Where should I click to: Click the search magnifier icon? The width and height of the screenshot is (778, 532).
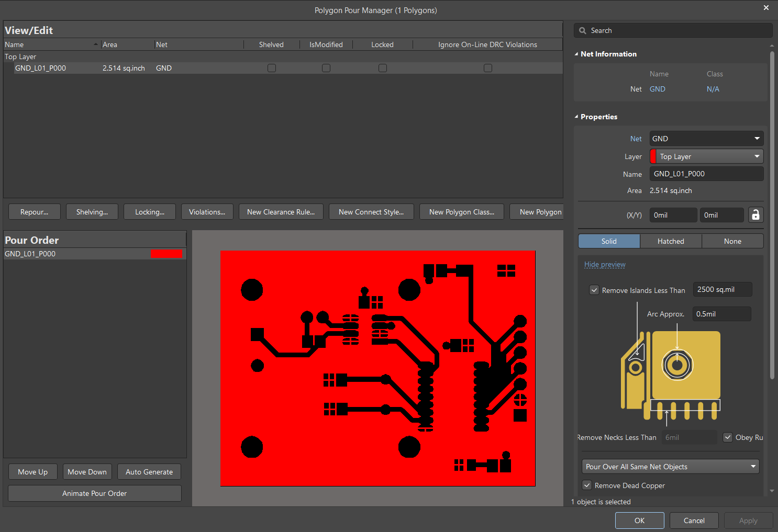[582, 30]
